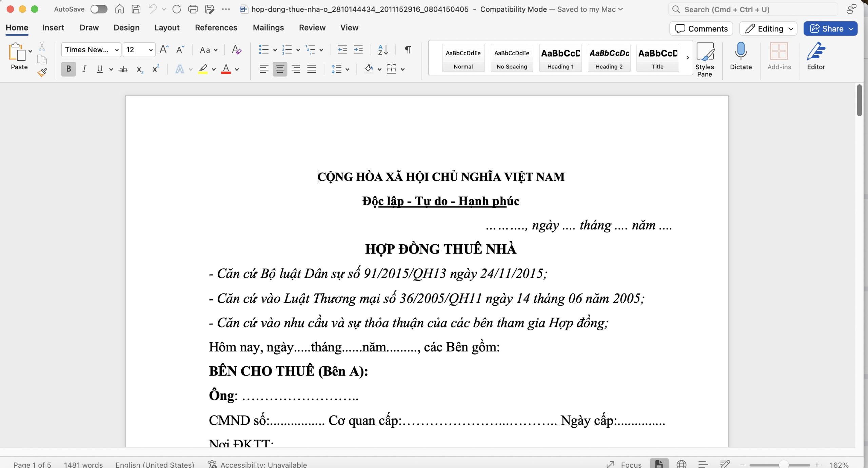The image size is (868, 468).
Task: Click the Comments button
Action: (x=701, y=29)
